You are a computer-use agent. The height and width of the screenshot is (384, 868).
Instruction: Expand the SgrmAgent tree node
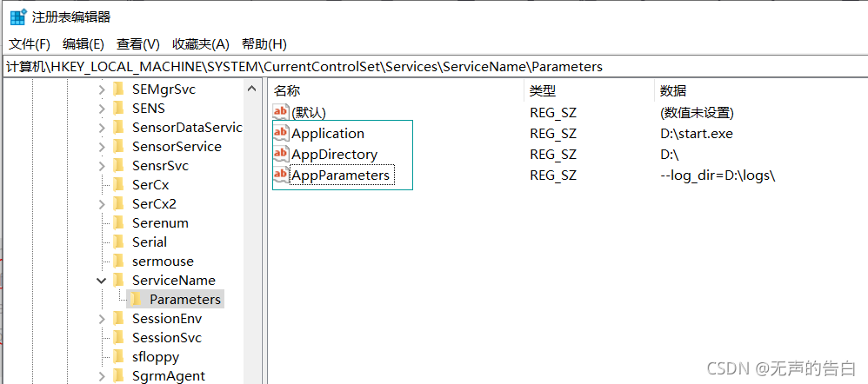[101, 376]
